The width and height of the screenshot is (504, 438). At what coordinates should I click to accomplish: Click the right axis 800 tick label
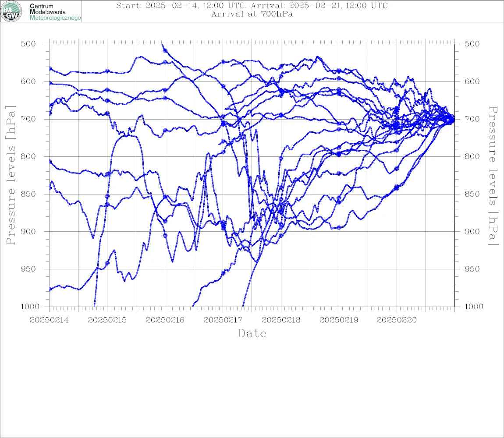click(472, 156)
